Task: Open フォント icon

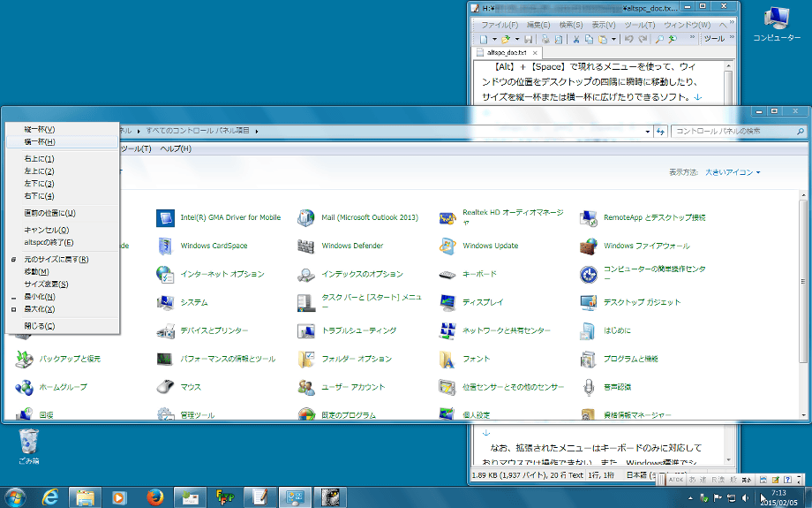Action: point(447,359)
